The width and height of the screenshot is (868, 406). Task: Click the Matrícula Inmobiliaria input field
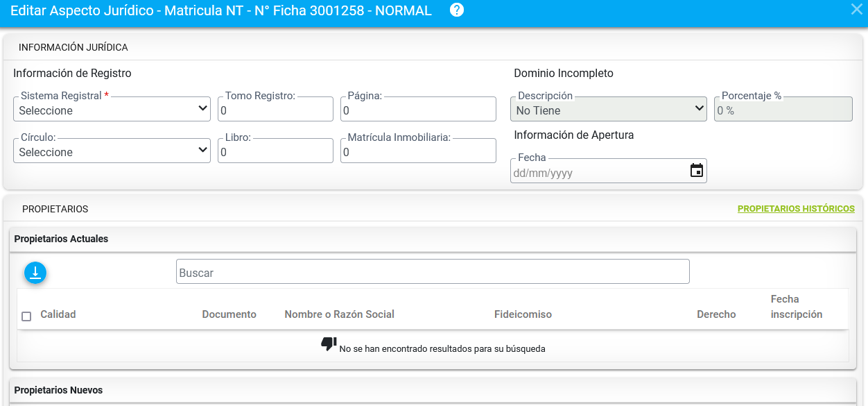(x=418, y=151)
